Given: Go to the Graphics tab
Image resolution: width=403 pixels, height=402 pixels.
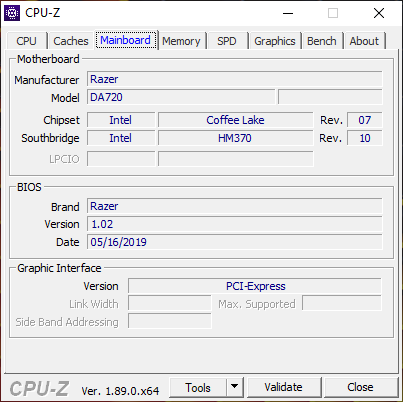Looking at the screenshot, I should 275,41.
